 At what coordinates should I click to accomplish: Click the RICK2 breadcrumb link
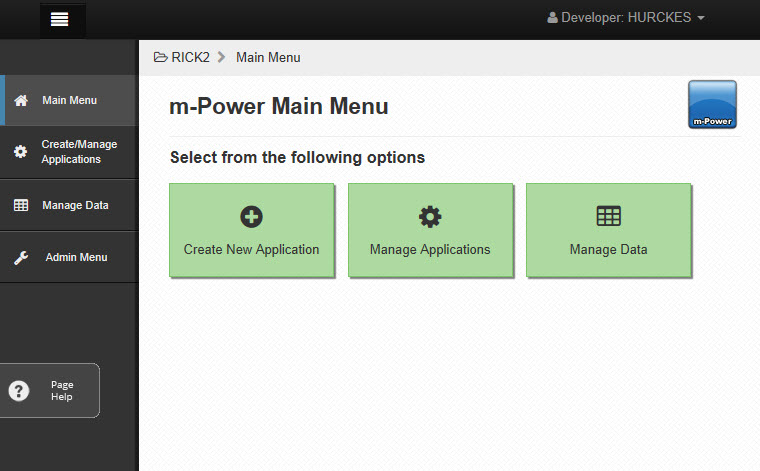coord(190,58)
